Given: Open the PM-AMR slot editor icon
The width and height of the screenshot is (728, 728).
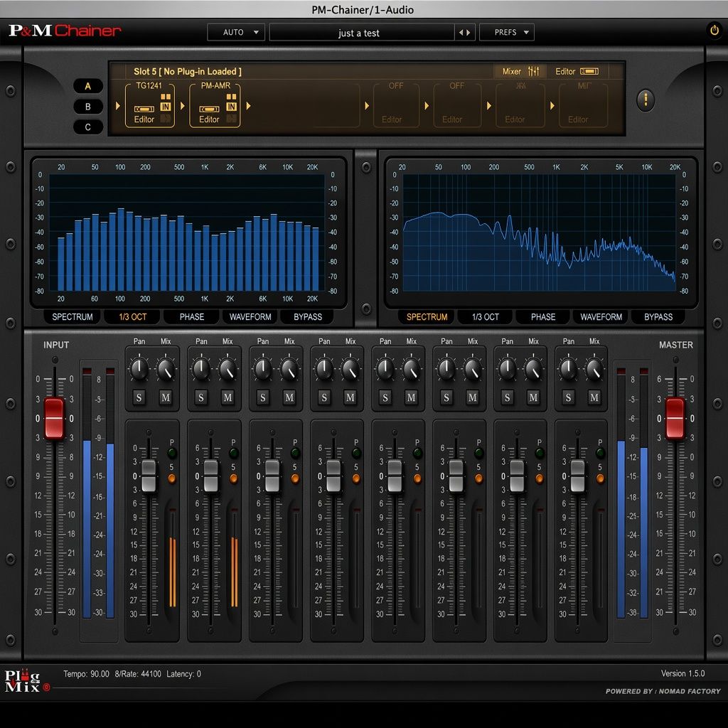Looking at the screenshot, I should 209,109.
